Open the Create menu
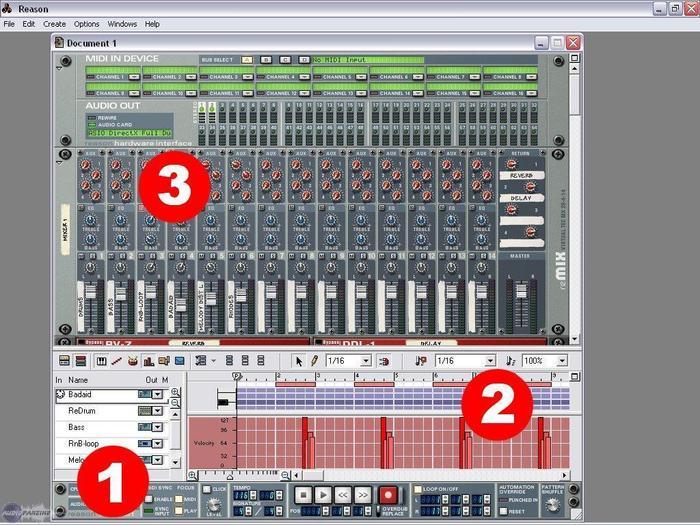This screenshot has width=700, height=525. [x=54, y=24]
